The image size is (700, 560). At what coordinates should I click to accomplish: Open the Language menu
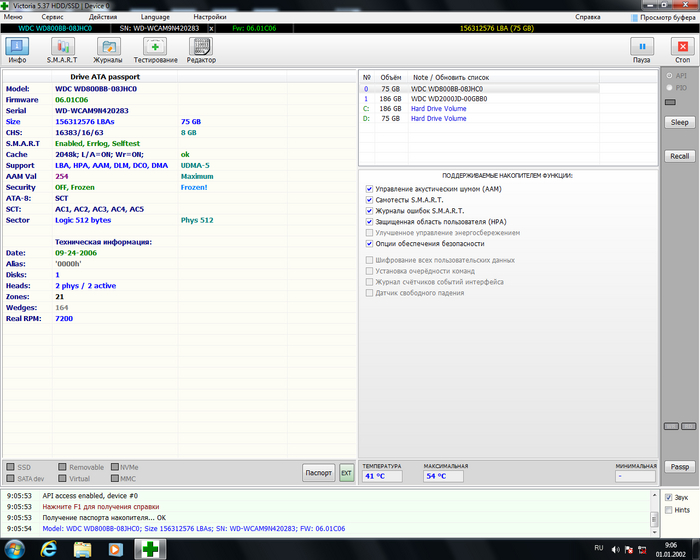tap(156, 17)
